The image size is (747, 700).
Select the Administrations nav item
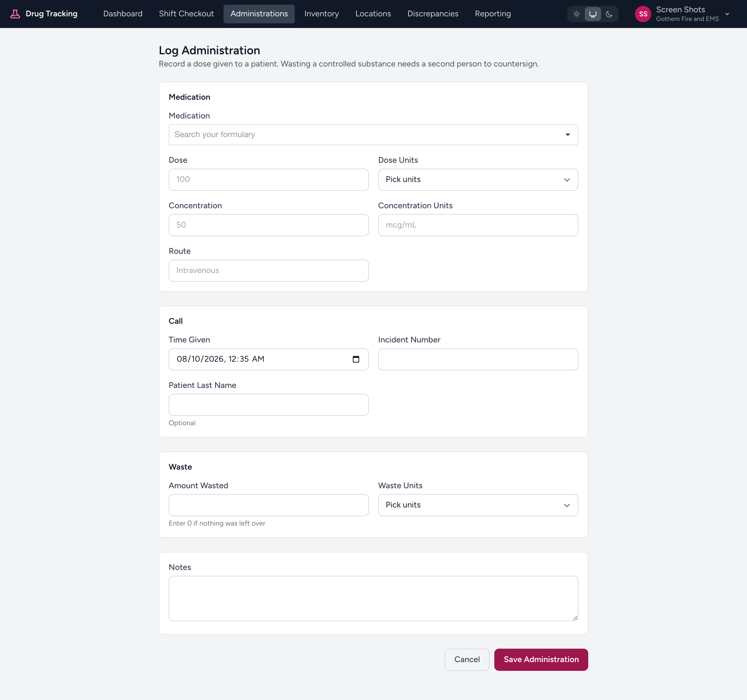259,14
